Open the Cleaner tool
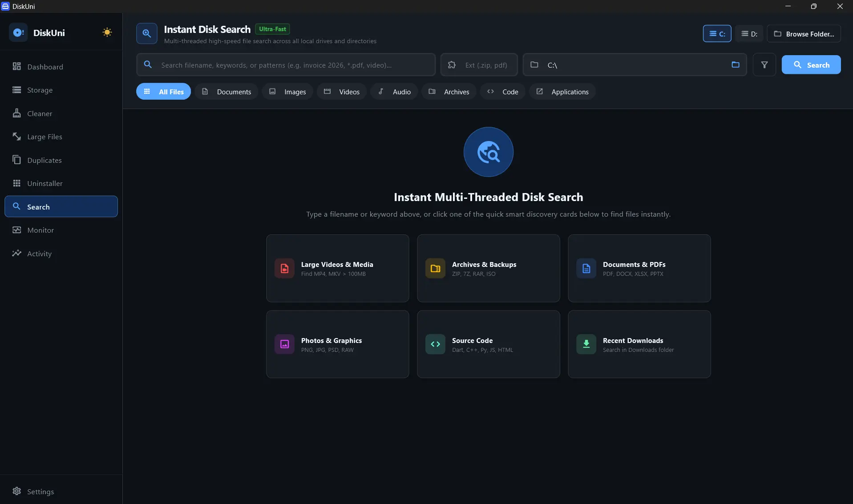This screenshot has width=853, height=504. (61, 113)
